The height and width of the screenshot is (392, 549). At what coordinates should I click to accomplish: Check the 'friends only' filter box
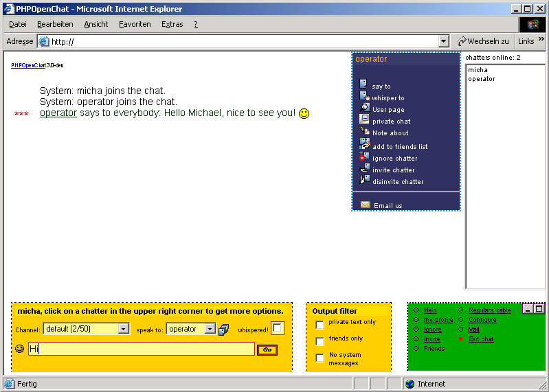click(320, 341)
